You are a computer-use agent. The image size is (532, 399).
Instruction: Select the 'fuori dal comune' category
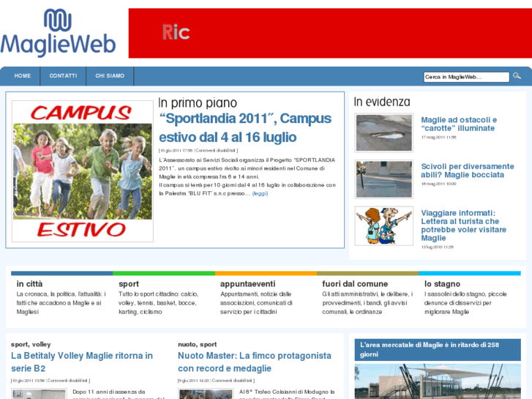(355, 284)
